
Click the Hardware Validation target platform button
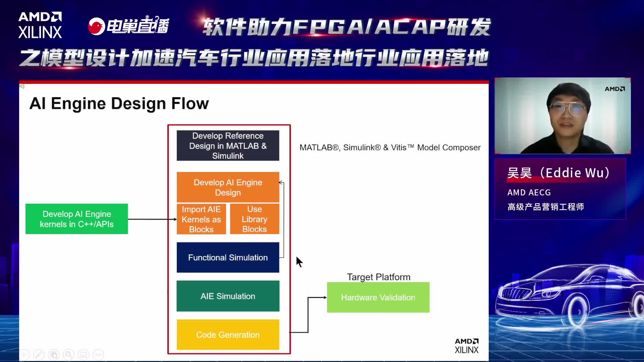tap(378, 297)
